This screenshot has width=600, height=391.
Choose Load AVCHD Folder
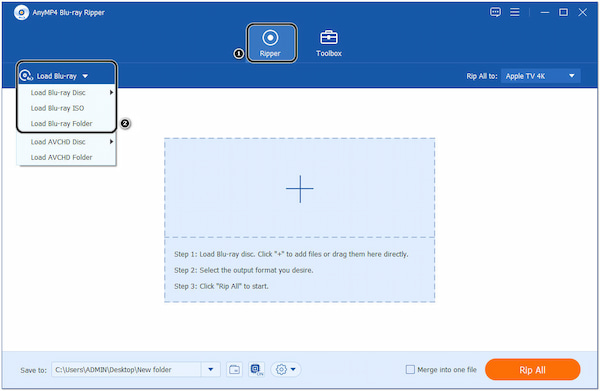pos(66,157)
